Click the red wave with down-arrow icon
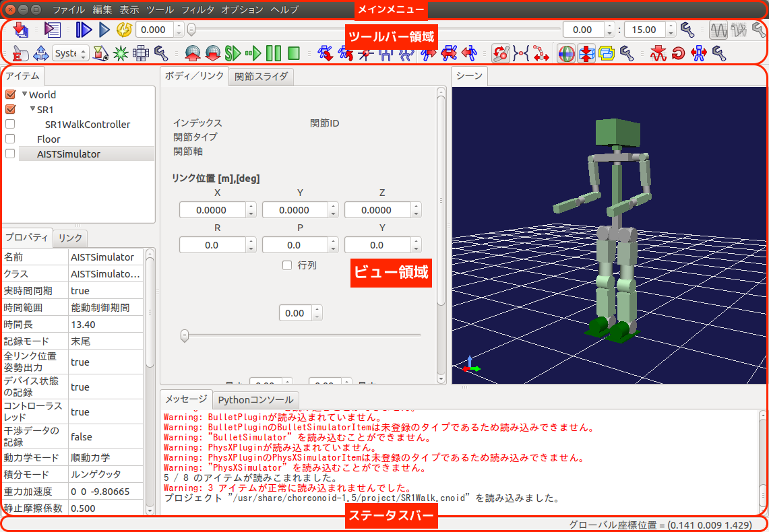Viewport: 769px width, 532px height. pos(658,53)
